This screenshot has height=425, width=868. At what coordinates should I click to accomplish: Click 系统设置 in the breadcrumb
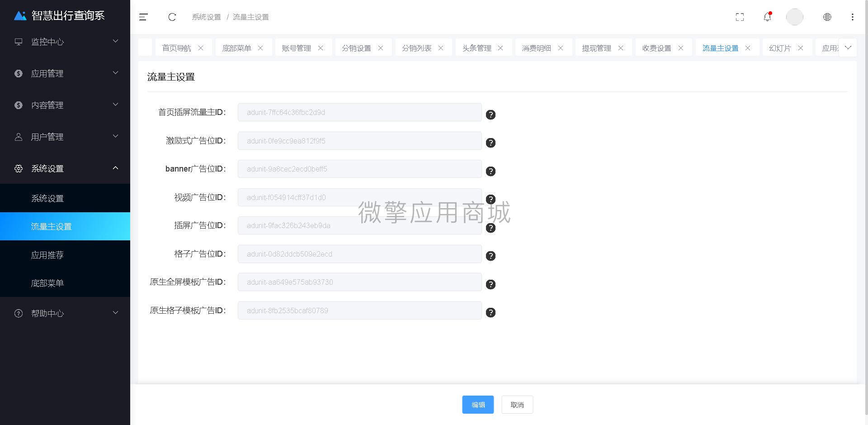tap(206, 17)
